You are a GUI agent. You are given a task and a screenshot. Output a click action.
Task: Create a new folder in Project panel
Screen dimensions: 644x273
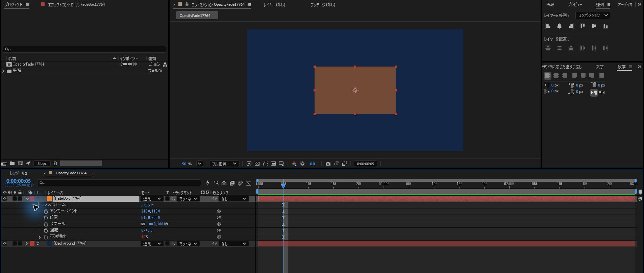click(x=12, y=164)
